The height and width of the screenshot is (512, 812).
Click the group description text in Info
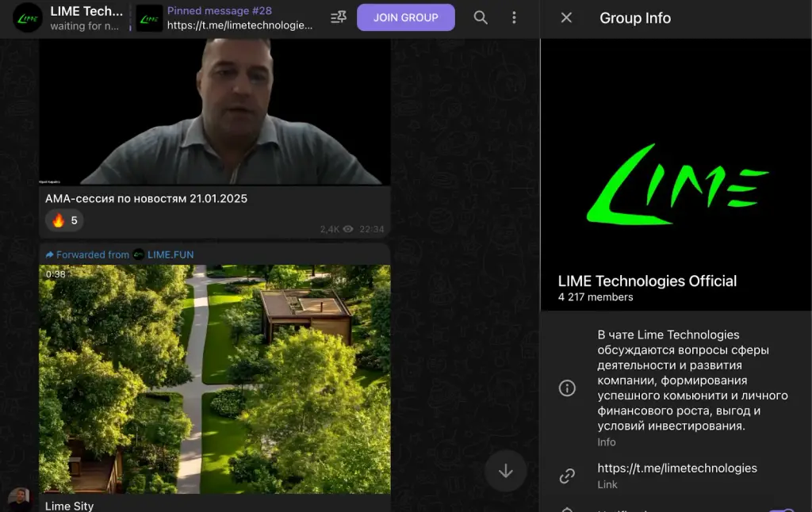tap(692, 380)
